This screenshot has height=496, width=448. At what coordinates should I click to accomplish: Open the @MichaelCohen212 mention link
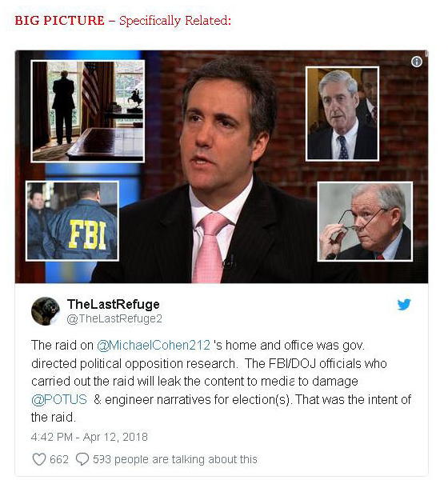tap(154, 345)
